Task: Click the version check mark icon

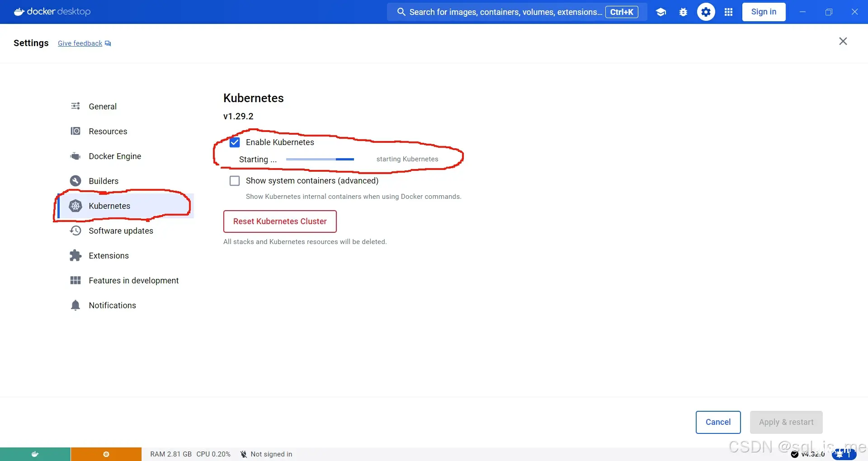Action: coord(795,454)
